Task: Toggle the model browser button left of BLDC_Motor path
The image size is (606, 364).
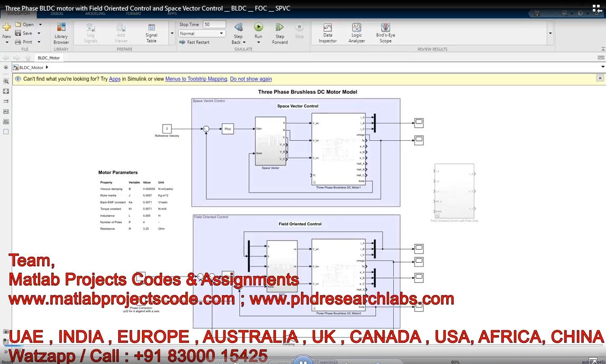Action: pyautogui.click(x=6, y=67)
